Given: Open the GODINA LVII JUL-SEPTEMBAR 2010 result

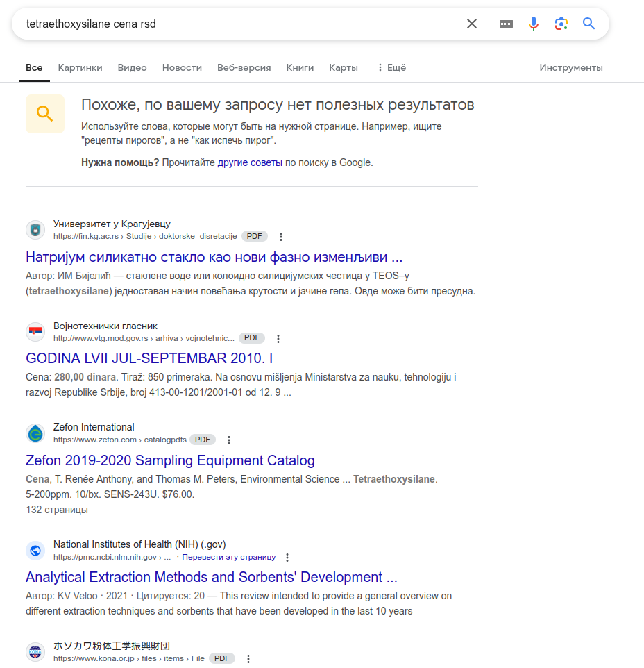Looking at the screenshot, I should click(149, 358).
